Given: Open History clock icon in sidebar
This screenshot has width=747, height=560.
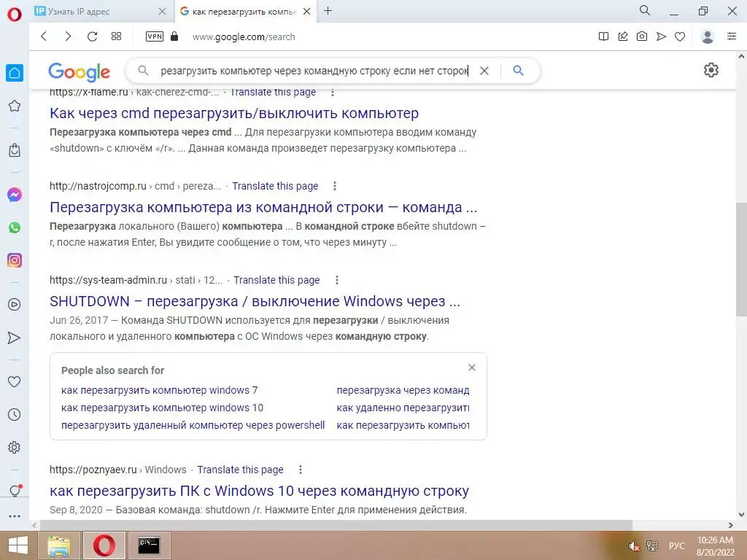Looking at the screenshot, I should click(15, 414).
